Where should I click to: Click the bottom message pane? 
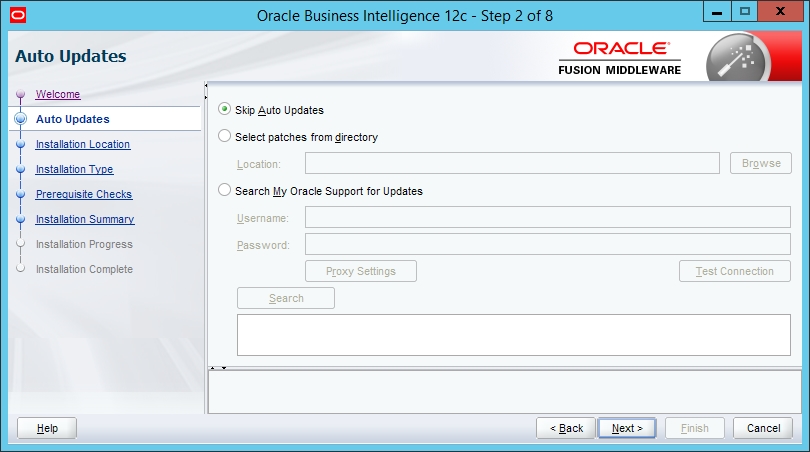505,392
